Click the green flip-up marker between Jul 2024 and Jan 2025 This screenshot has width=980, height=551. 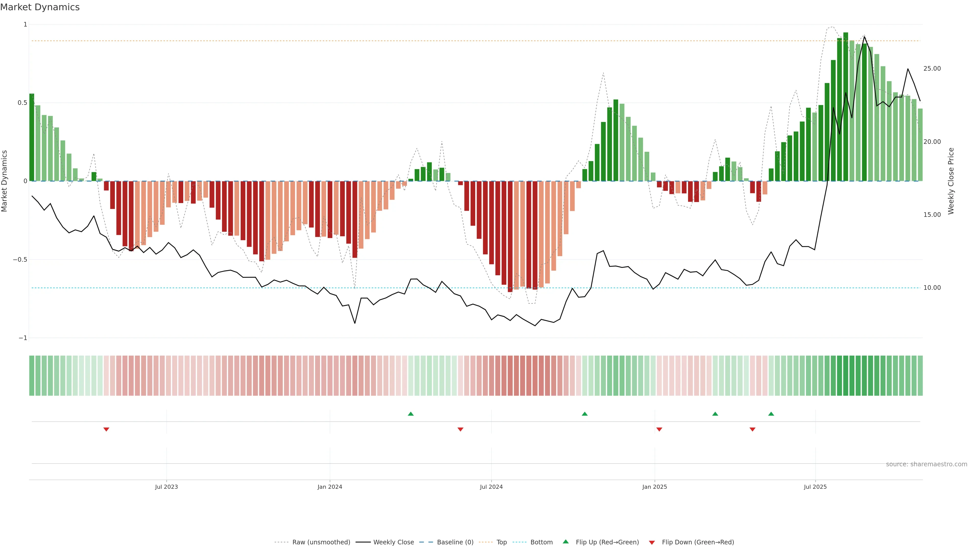click(x=585, y=414)
